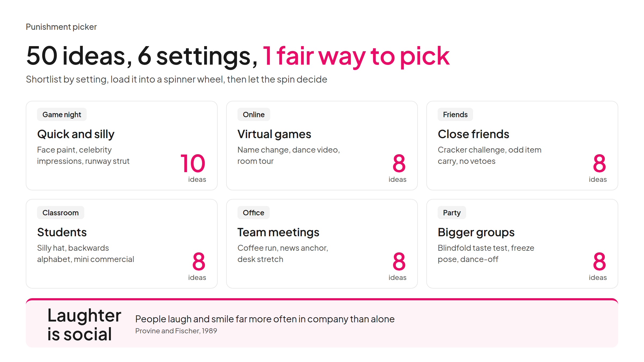The height and width of the screenshot is (362, 644).
Task: Click the Game night tag
Action: (x=62, y=114)
